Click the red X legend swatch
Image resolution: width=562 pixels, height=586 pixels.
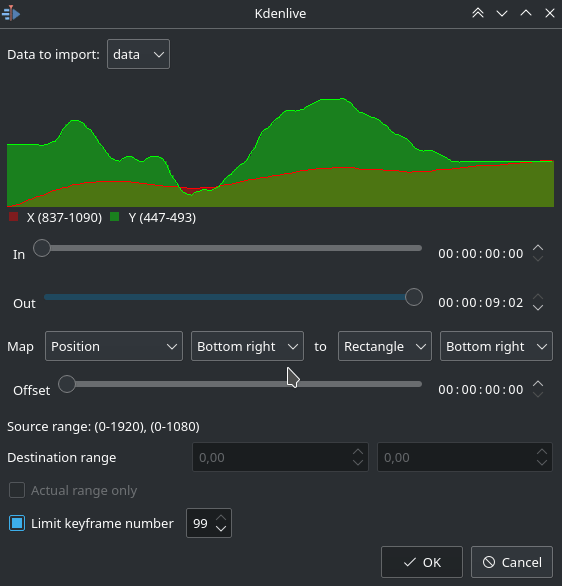[x=13, y=217]
